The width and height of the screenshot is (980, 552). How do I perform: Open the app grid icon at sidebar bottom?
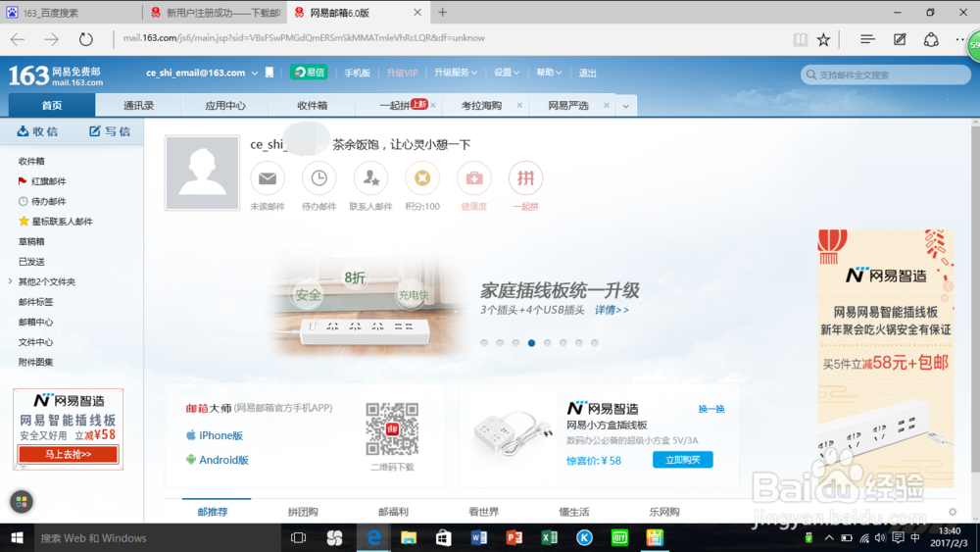tap(22, 501)
